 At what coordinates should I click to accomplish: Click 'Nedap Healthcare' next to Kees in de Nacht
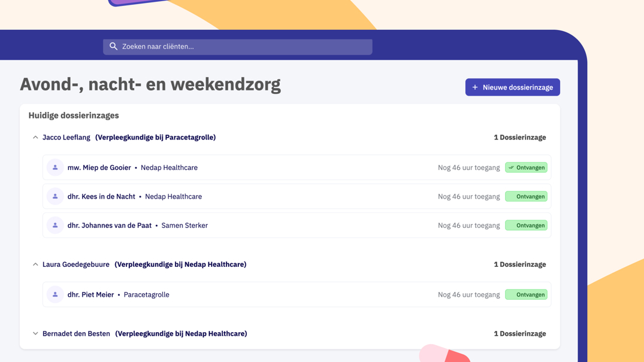click(173, 197)
